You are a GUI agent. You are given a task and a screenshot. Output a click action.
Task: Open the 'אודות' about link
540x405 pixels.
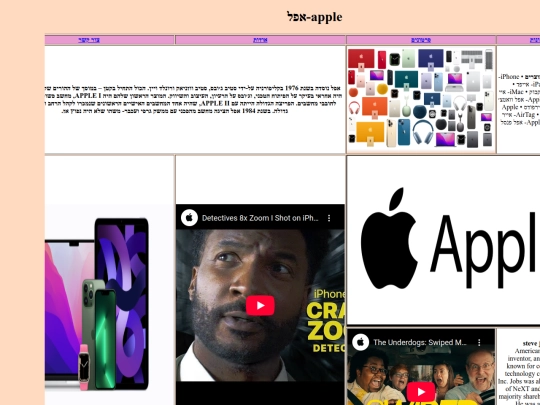coord(260,40)
